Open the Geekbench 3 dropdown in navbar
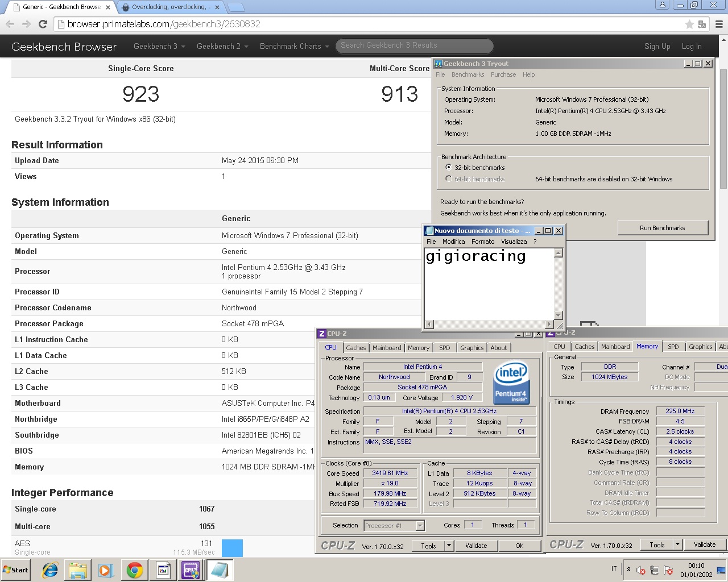Screen dimensions: 728x582 pyautogui.click(x=159, y=46)
